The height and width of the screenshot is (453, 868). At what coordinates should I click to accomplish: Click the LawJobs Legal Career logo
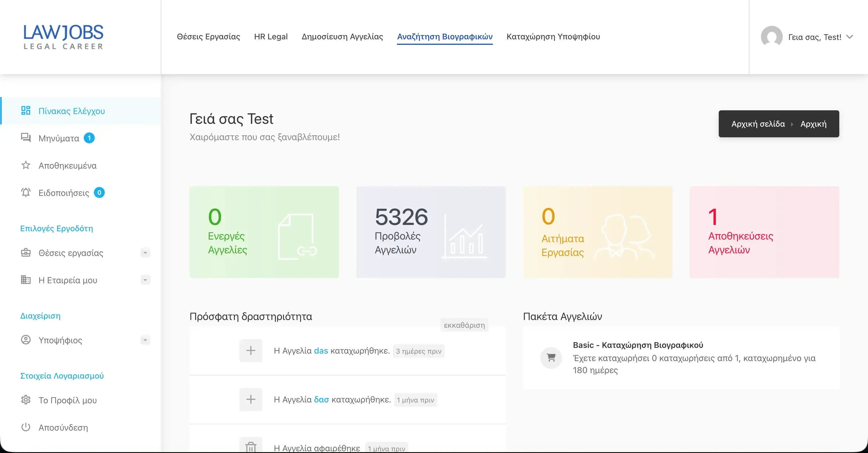[x=63, y=37]
